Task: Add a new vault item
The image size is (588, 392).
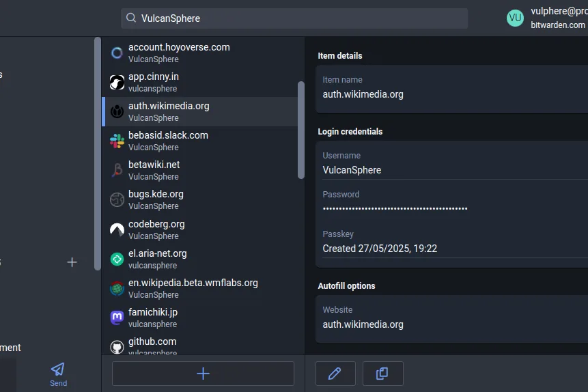Action: tap(203, 374)
